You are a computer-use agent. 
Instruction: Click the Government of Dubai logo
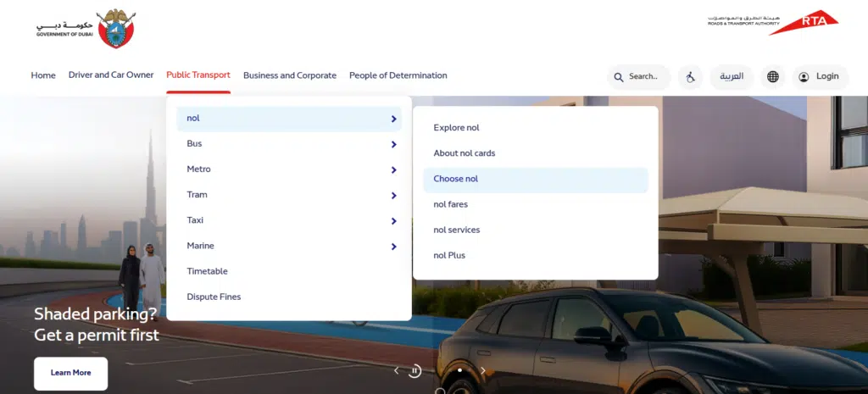[x=85, y=28]
